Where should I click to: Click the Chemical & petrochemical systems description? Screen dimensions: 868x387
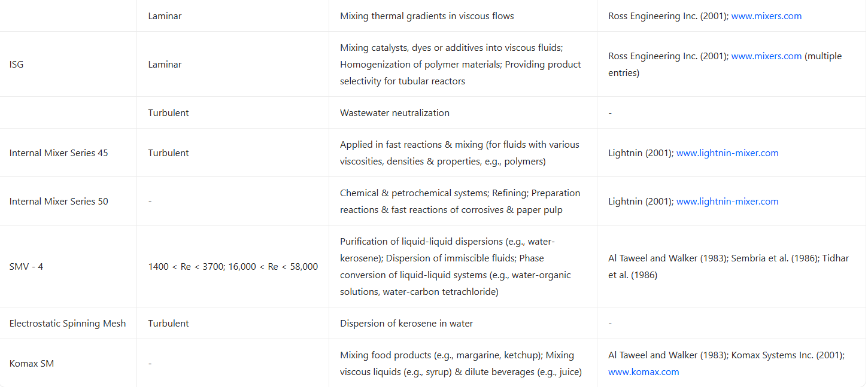pyautogui.click(x=460, y=202)
